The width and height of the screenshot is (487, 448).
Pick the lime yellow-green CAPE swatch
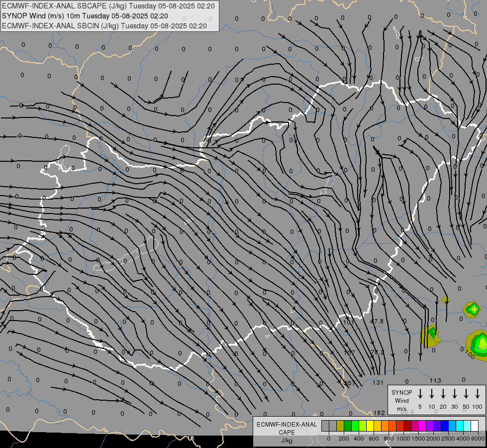coord(363,426)
